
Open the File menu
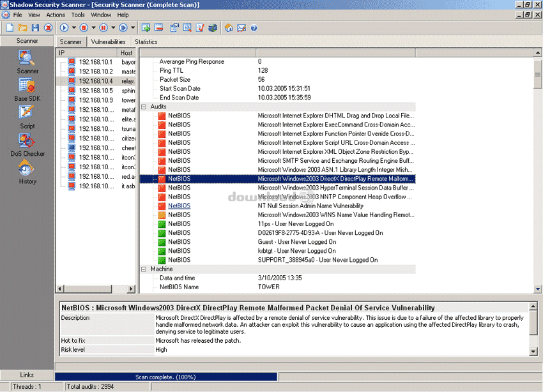[18, 15]
